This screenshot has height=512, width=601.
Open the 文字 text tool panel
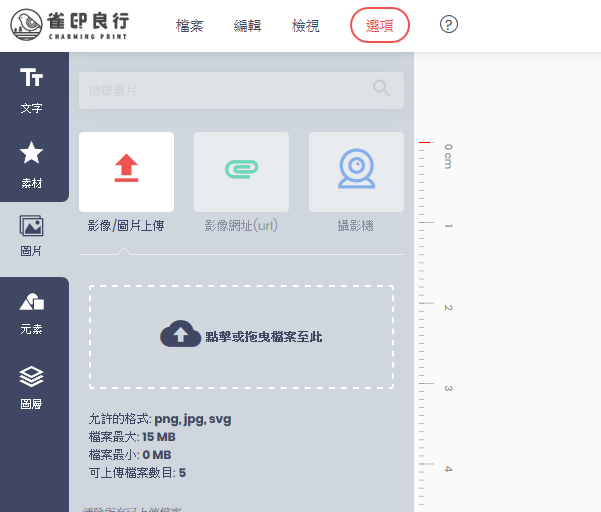(31, 90)
